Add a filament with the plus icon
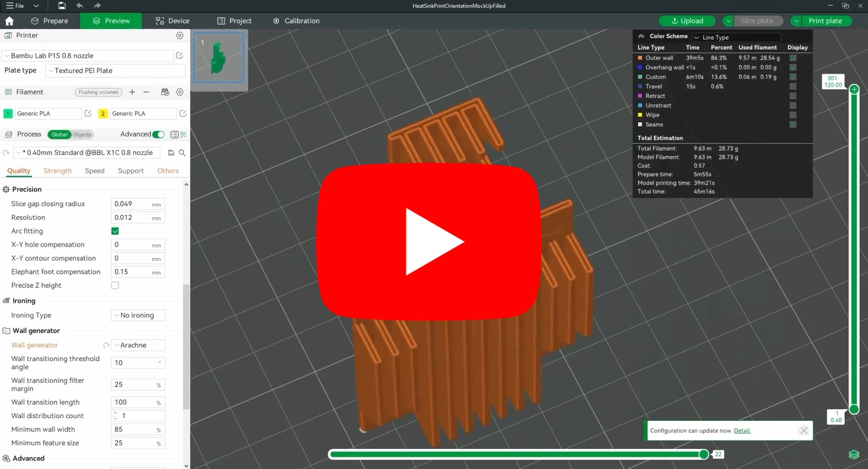868x469 pixels. click(132, 92)
